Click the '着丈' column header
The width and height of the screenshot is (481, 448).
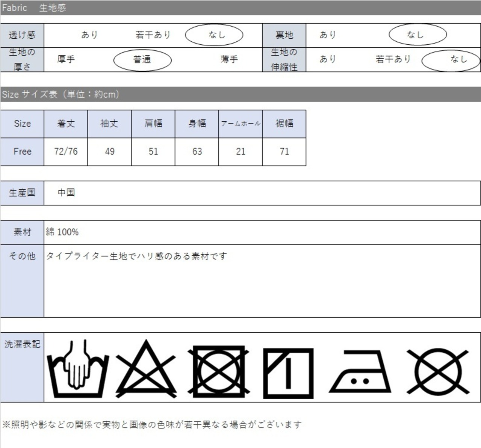pos(66,124)
